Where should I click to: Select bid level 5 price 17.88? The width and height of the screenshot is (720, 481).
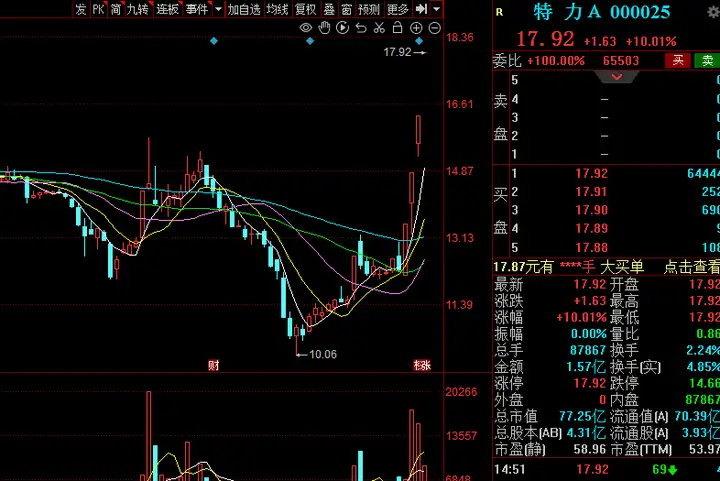point(591,248)
